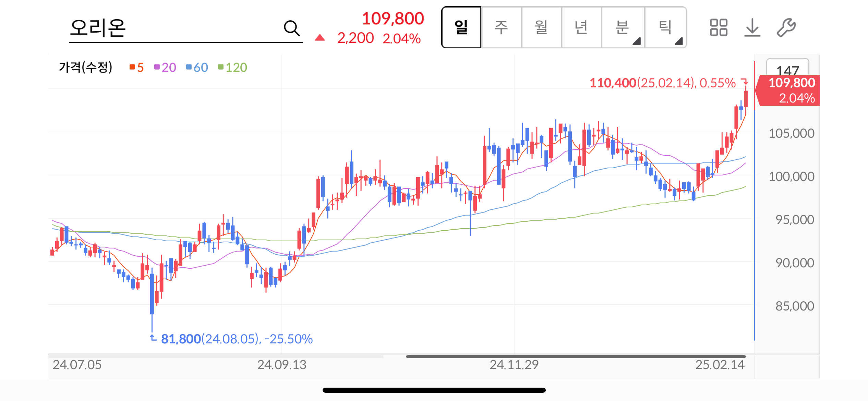Switch to the 월 monthly tab

click(541, 27)
